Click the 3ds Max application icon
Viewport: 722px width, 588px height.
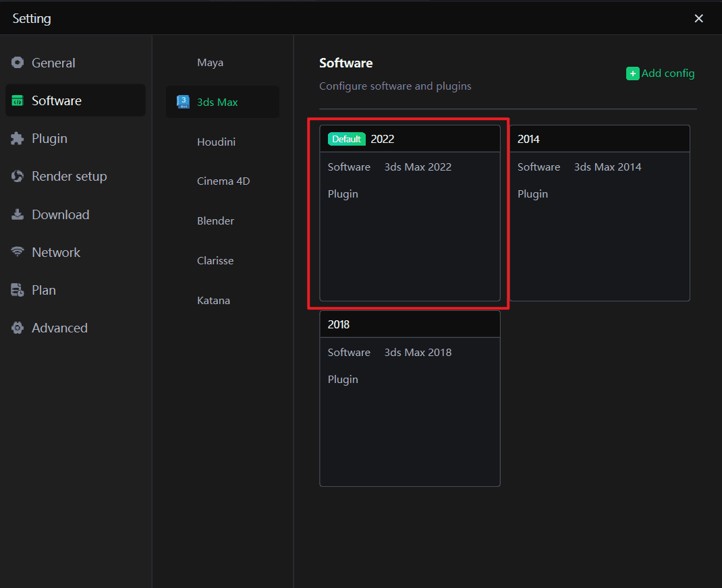(x=183, y=102)
